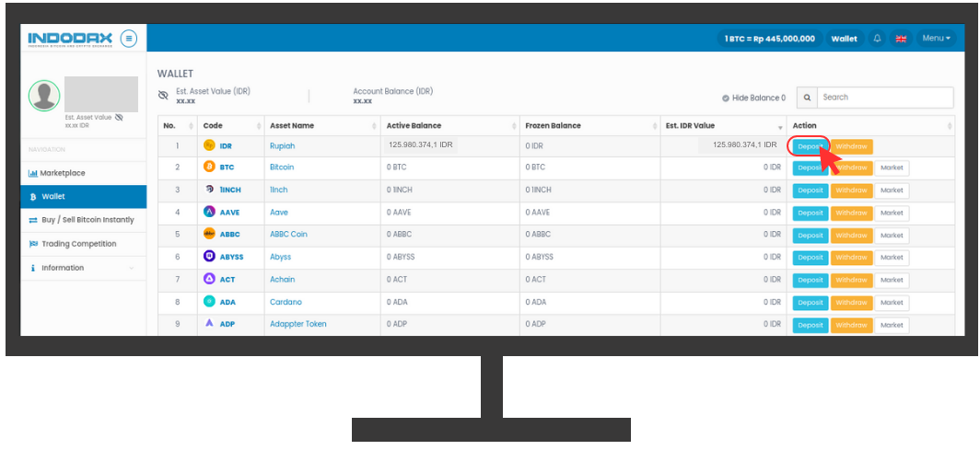Sort table by Active Balance header
This screenshot has width=980, height=450.
tap(450, 126)
